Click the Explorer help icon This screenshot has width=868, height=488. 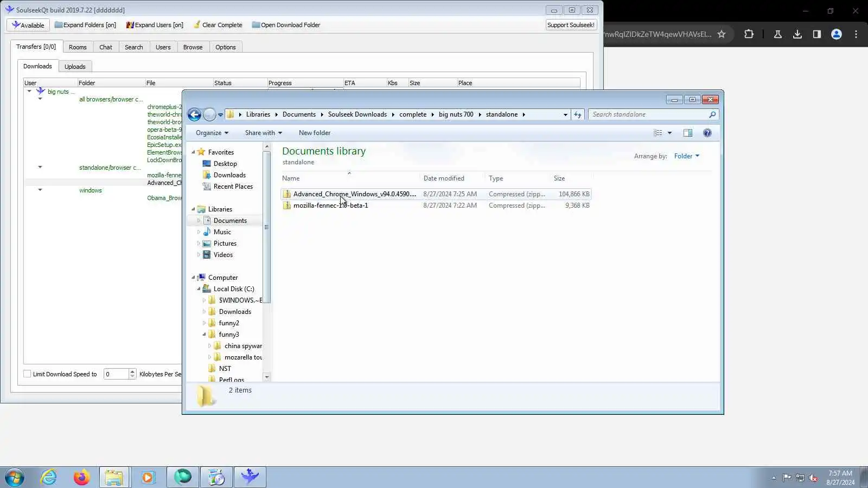click(707, 133)
